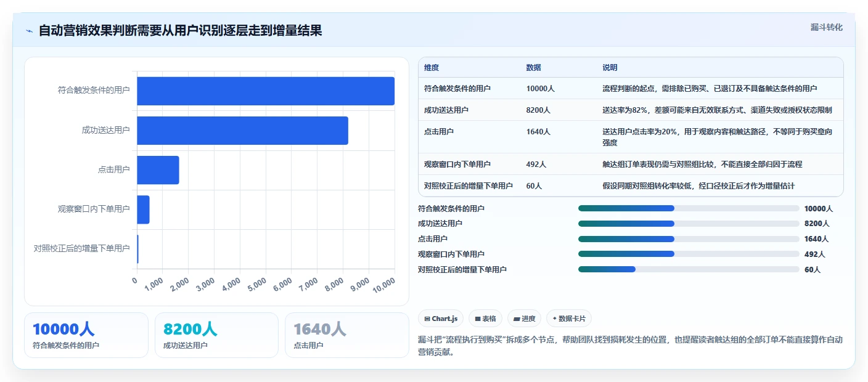Click the 点击用户 chart bar
868x382 pixels.
coord(158,170)
